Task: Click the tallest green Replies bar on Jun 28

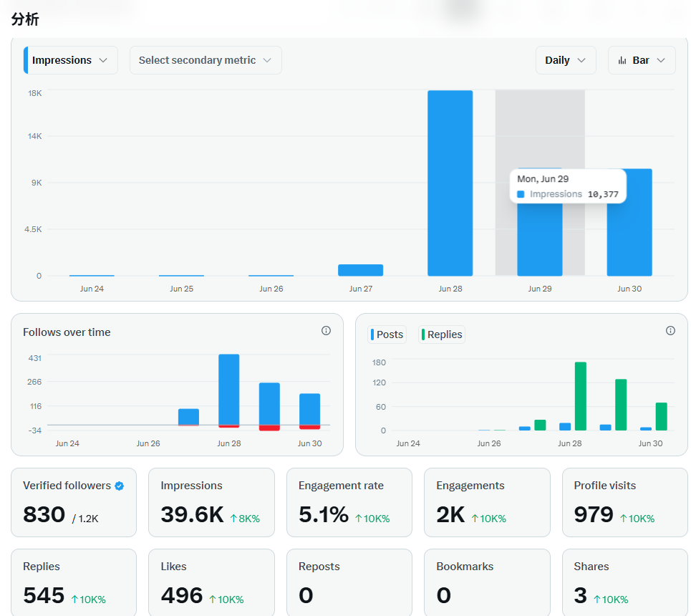Action: click(x=581, y=396)
